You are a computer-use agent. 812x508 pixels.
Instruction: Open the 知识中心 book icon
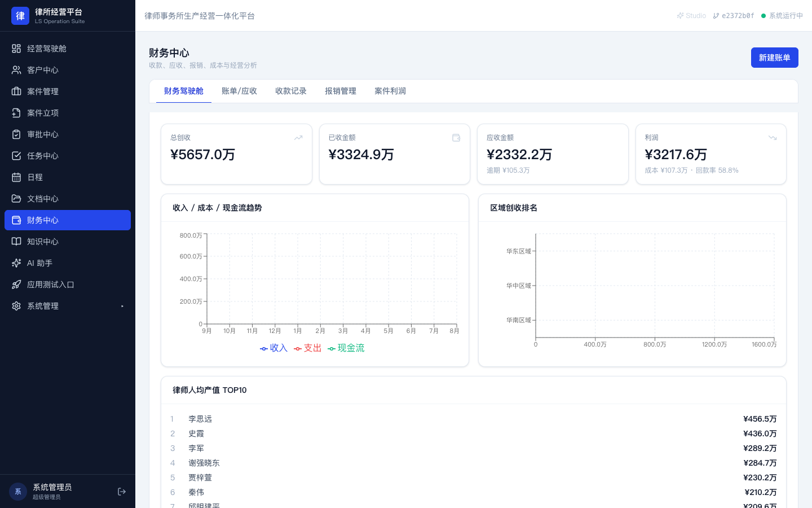point(16,242)
